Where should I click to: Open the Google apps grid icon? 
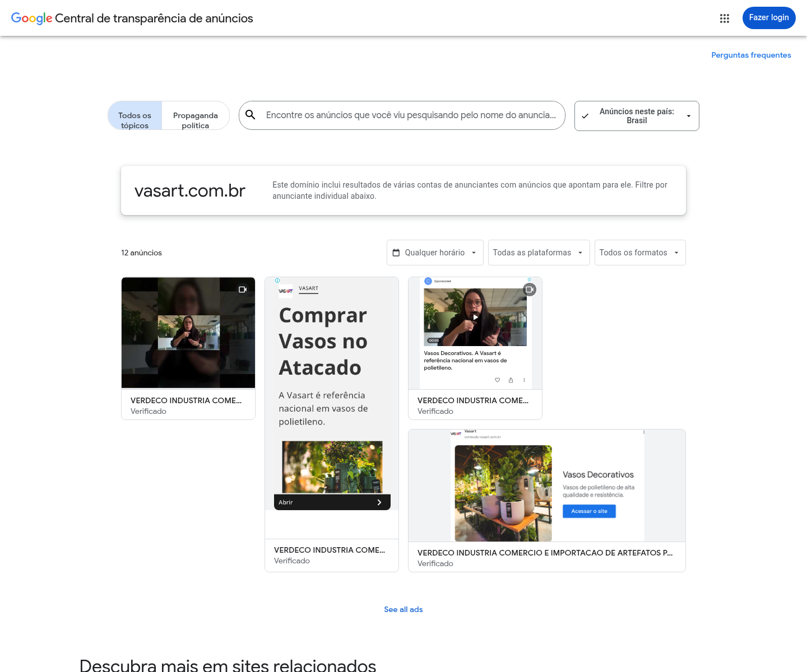pyautogui.click(x=725, y=18)
